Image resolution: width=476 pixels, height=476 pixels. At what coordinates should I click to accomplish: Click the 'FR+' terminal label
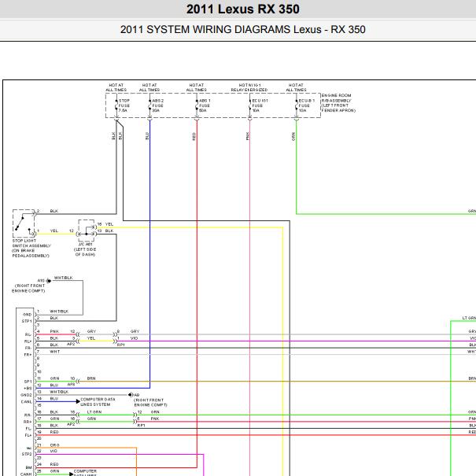coord(28,355)
